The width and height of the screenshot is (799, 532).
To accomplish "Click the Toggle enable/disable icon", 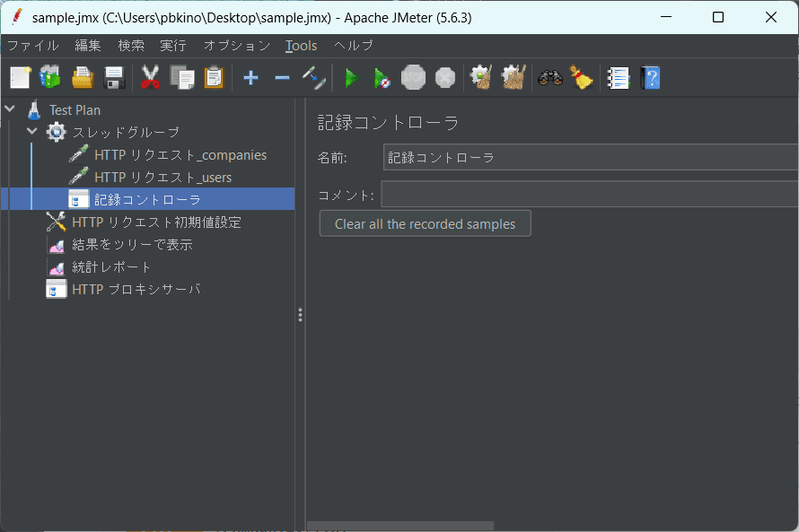I will (x=313, y=78).
